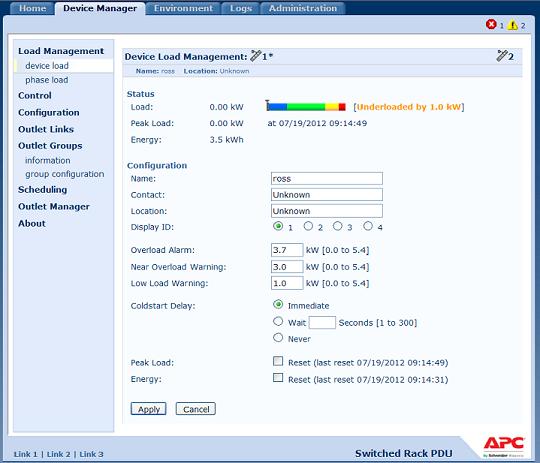
Task: Open the Home tab
Action: point(32,8)
